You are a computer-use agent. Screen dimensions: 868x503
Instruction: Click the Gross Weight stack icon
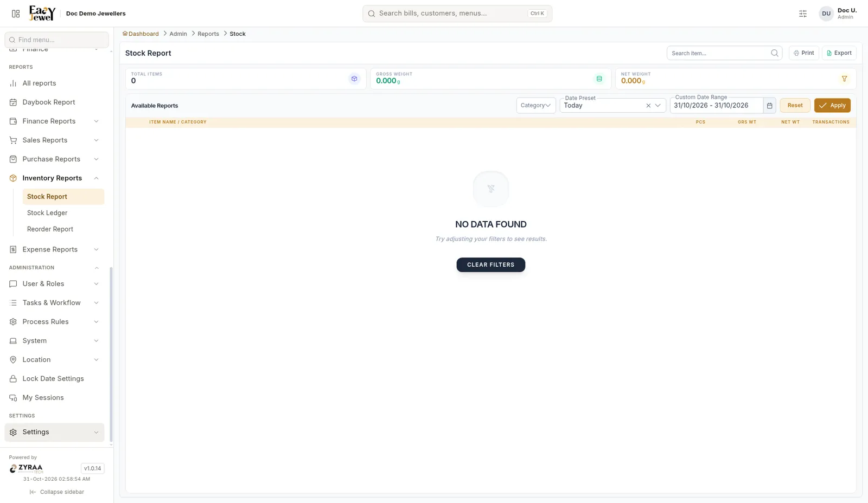[x=599, y=79]
